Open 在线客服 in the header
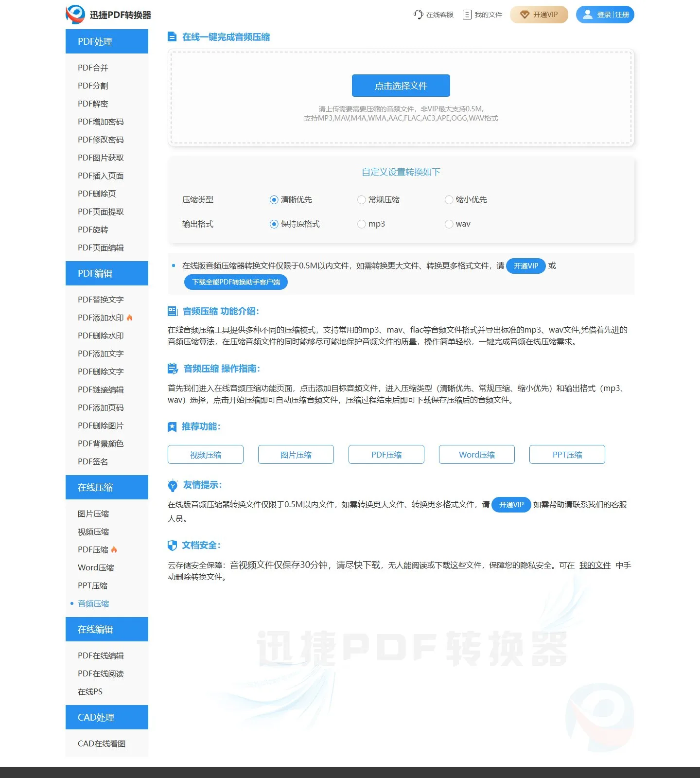The image size is (700, 778). [434, 15]
